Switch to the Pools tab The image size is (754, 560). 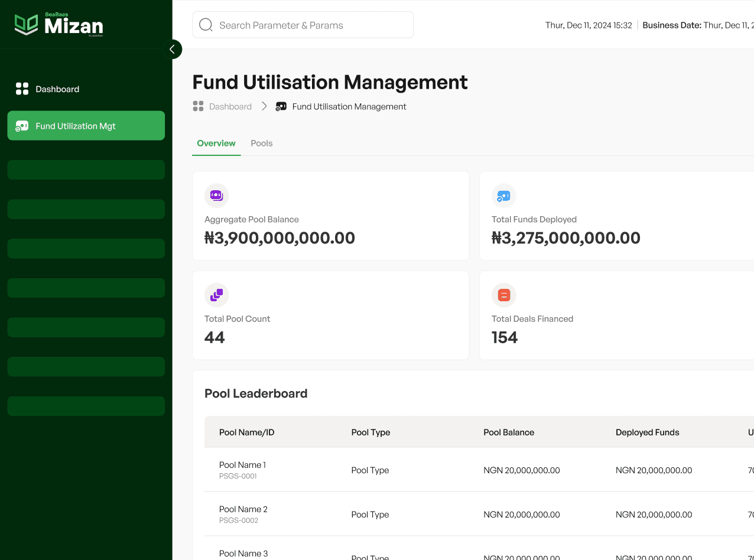[x=262, y=143]
